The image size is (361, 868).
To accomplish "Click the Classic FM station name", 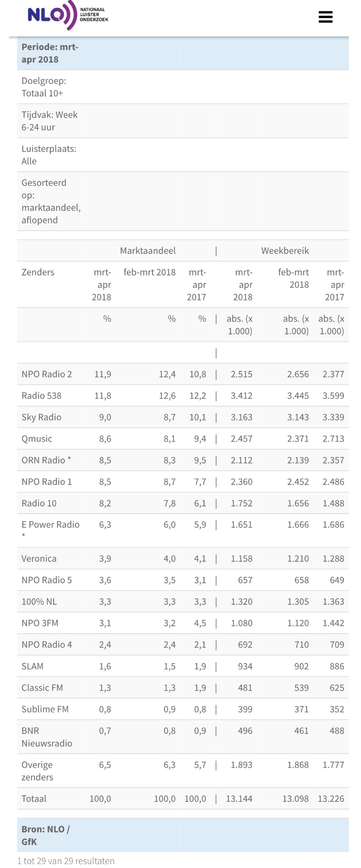I will point(42,688).
